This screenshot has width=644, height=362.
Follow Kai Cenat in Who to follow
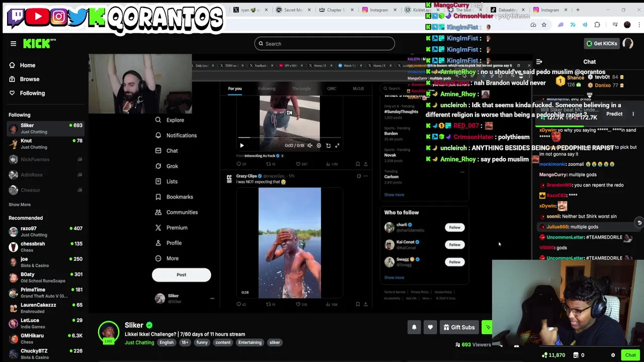pyautogui.click(x=454, y=245)
